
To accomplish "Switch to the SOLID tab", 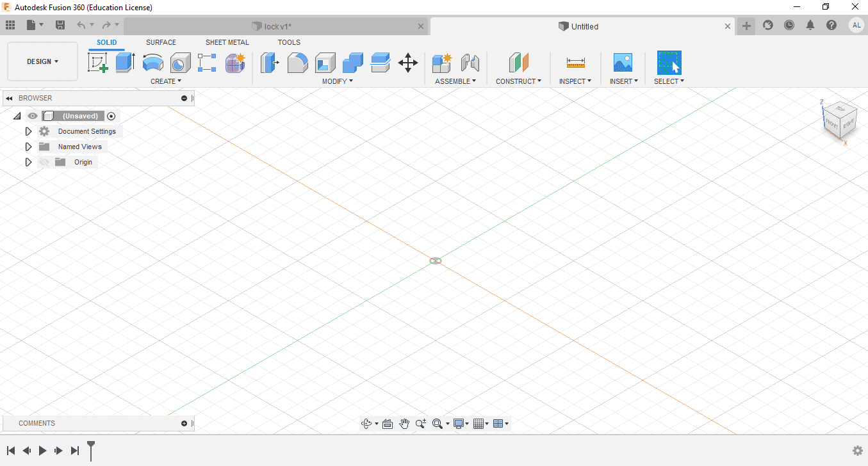I will (x=107, y=42).
